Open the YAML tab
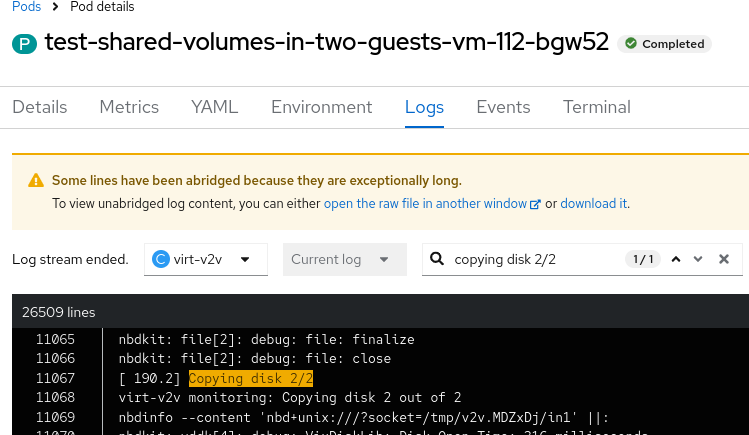 pos(215,107)
